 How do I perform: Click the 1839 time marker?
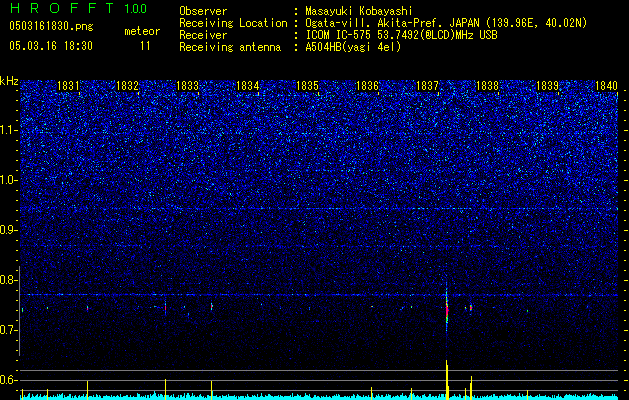pos(547,86)
